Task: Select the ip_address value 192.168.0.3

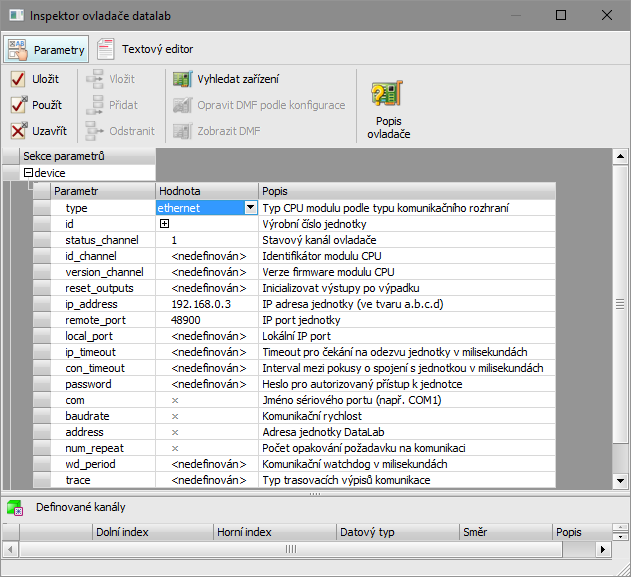Action: click(x=207, y=304)
